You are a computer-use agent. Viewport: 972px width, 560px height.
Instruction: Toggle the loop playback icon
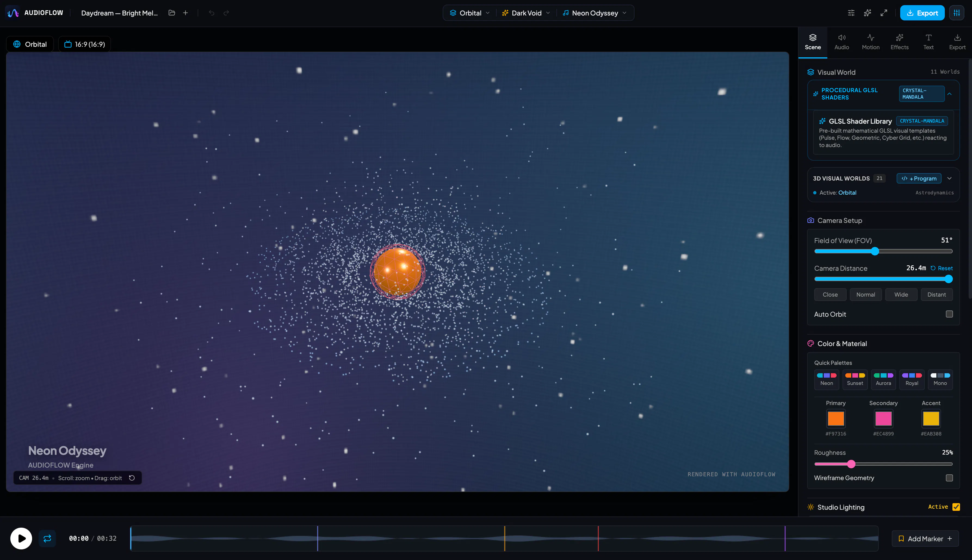click(47, 539)
